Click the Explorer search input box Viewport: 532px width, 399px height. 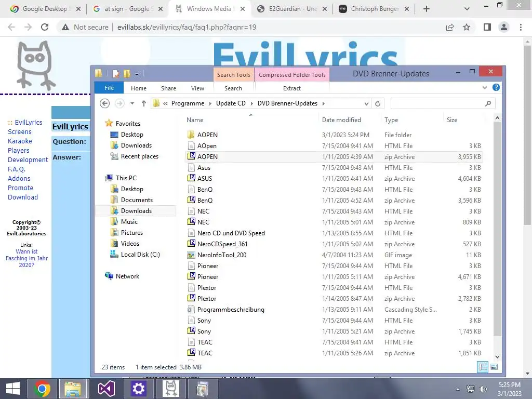[x=443, y=103]
